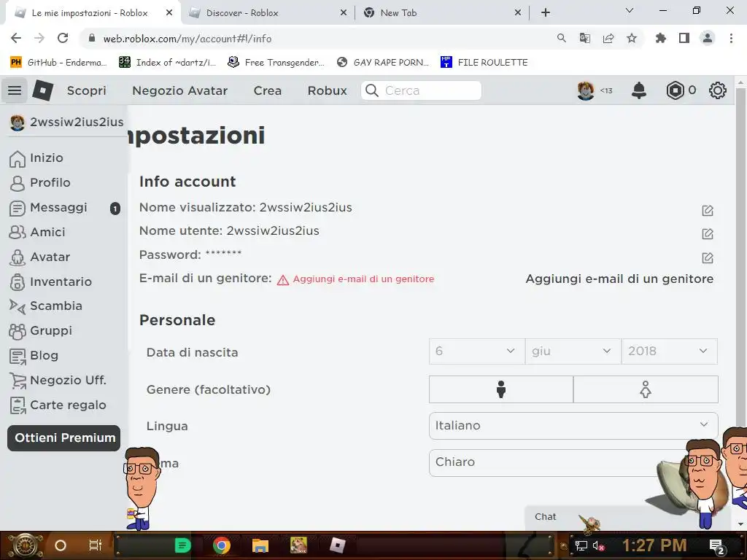Click the taskbar Cortana circle icon
Viewport: 747px width, 560px height.
click(61, 545)
